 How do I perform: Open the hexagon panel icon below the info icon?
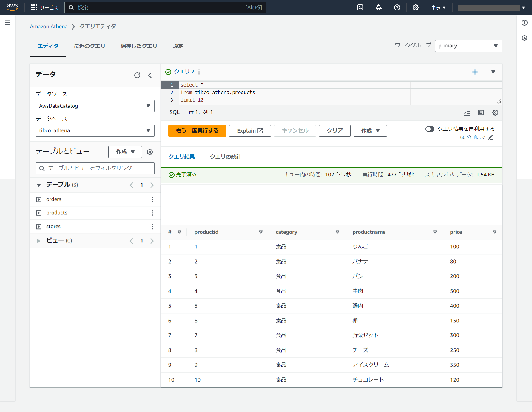[x=525, y=38]
